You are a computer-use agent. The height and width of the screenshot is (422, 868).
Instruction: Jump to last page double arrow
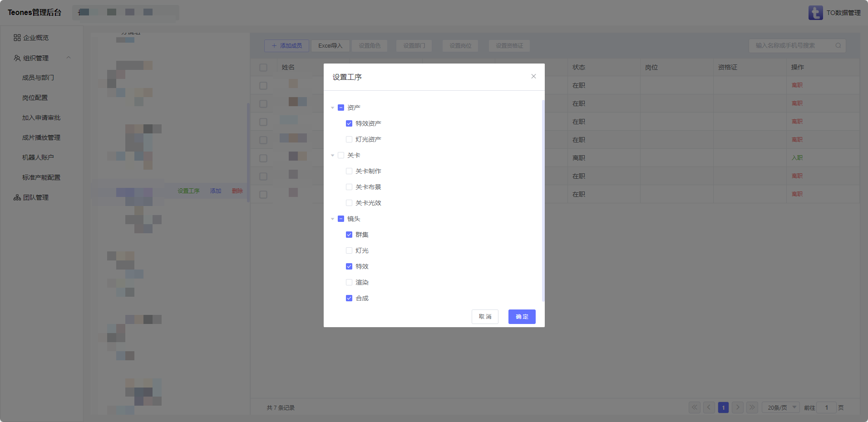(x=752, y=407)
